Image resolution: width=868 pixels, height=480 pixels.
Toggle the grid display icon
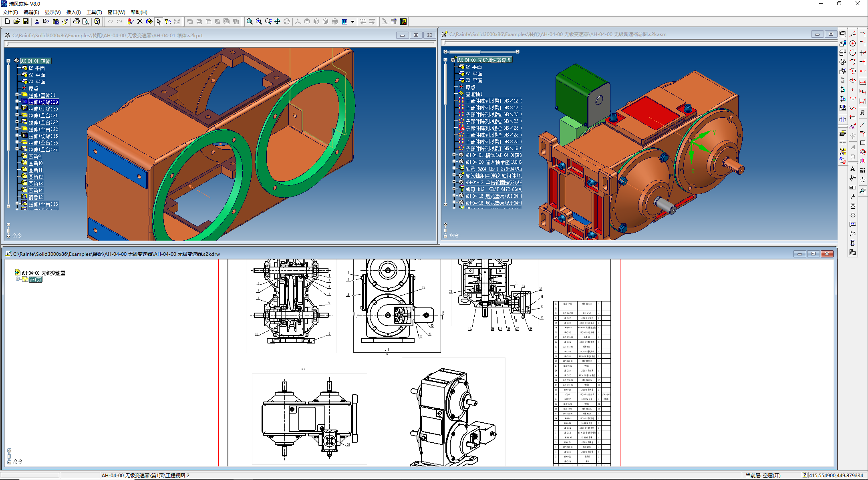(x=394, y=21)
